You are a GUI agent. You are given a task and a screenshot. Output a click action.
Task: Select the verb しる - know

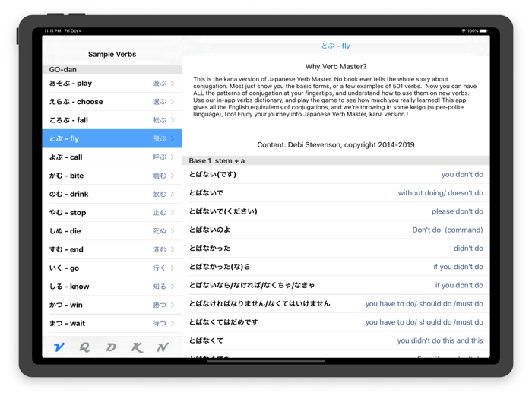point(112,287)
